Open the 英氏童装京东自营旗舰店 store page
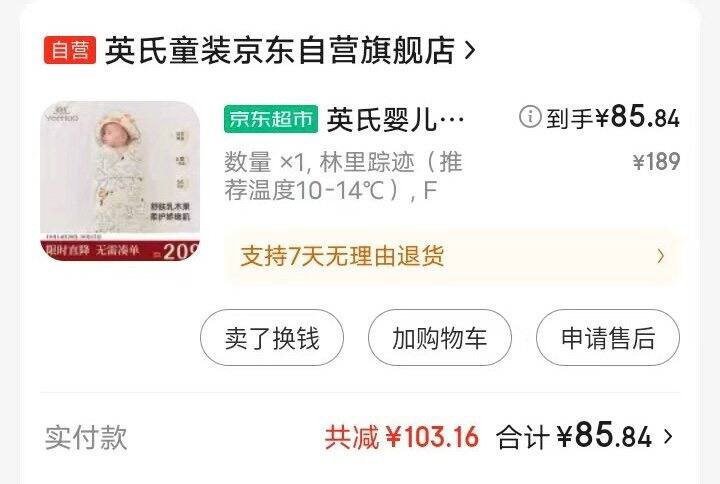This screenshot has height=484, width=720. (x=280, y=50)
